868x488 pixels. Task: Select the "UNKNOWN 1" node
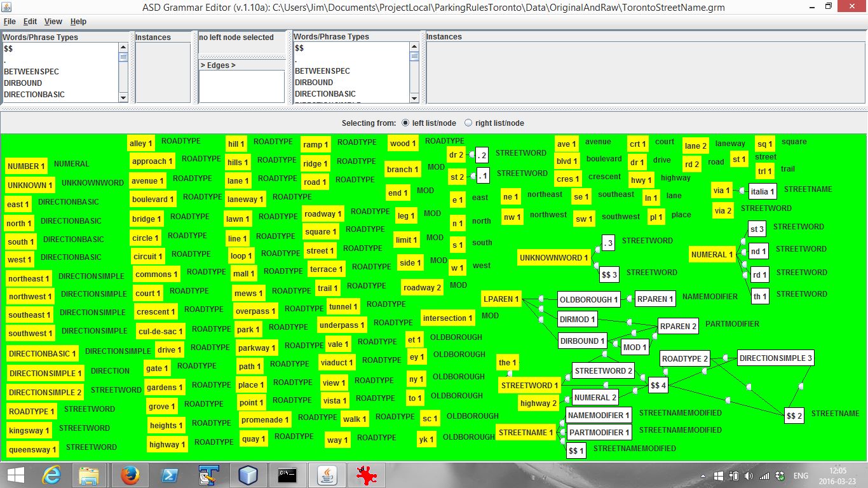[30, 185]
